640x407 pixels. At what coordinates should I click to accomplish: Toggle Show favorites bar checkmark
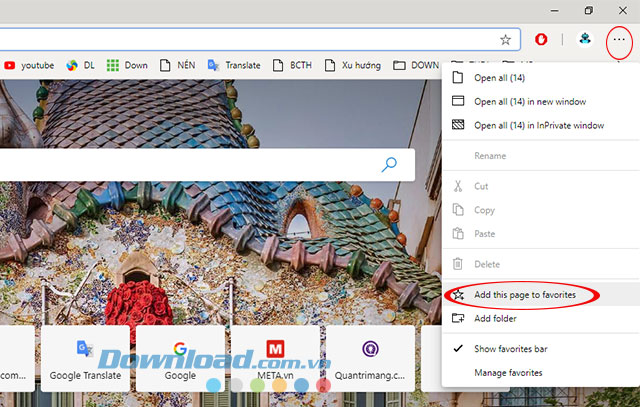click(541, 349)
